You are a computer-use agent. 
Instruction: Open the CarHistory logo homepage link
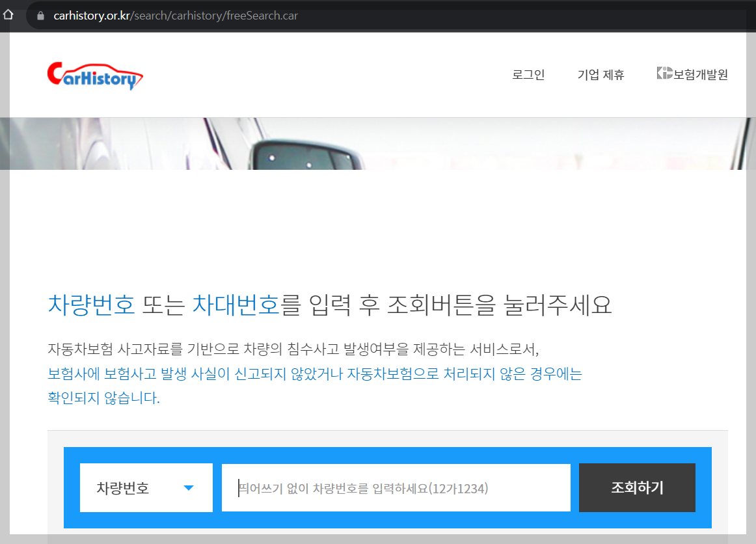(x=95, y=75)
